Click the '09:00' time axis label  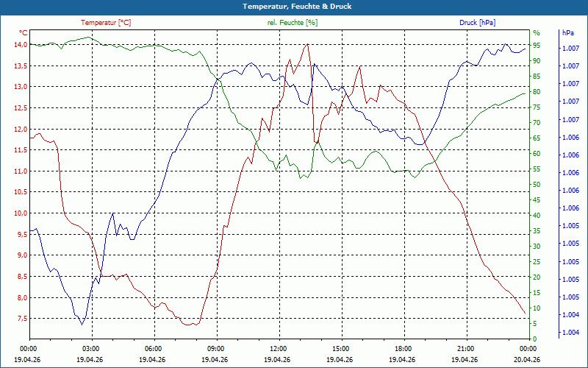215,348
